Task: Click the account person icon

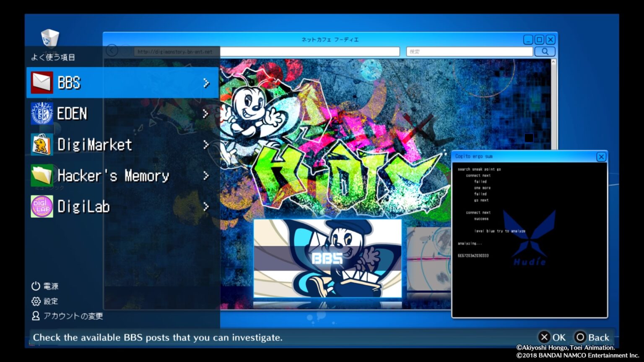Action: tap(36, 315)
